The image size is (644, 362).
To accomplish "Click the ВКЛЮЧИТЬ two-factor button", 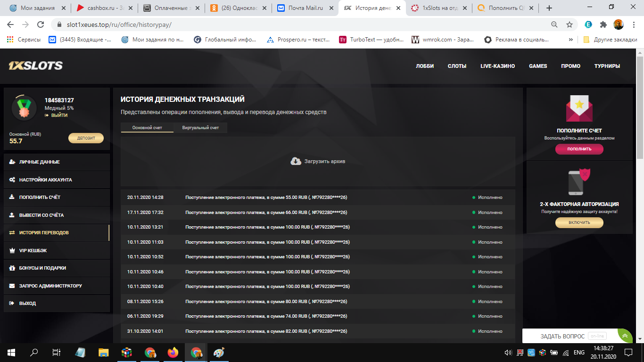I will (x=579, y=222).
